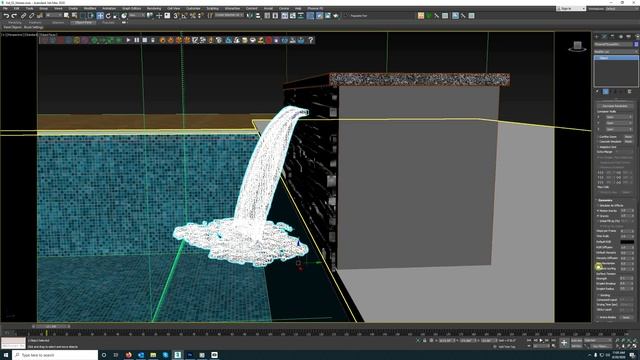Switch to the Motion command panel tab
640x360 pixels.
tap(621, 37)
